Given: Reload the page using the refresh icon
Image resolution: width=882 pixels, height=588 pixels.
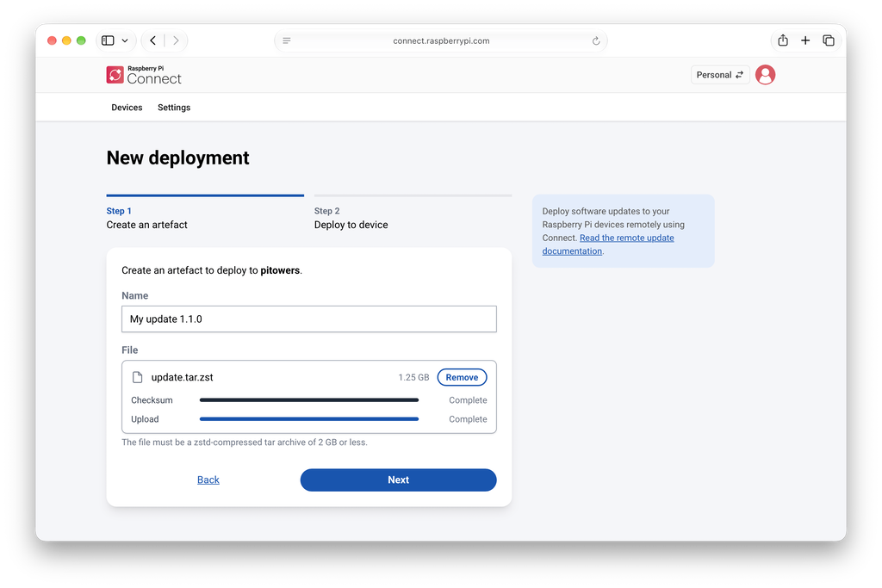Looking at the screenshot, I should tap(596, 40).
